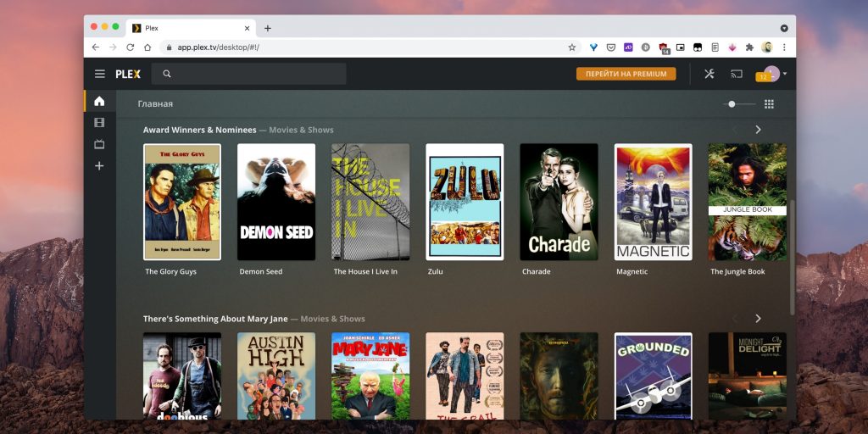Viewport: 868px width, 434px height.
Task: Click the Перейти на Premium button
Action: point(626,74)
